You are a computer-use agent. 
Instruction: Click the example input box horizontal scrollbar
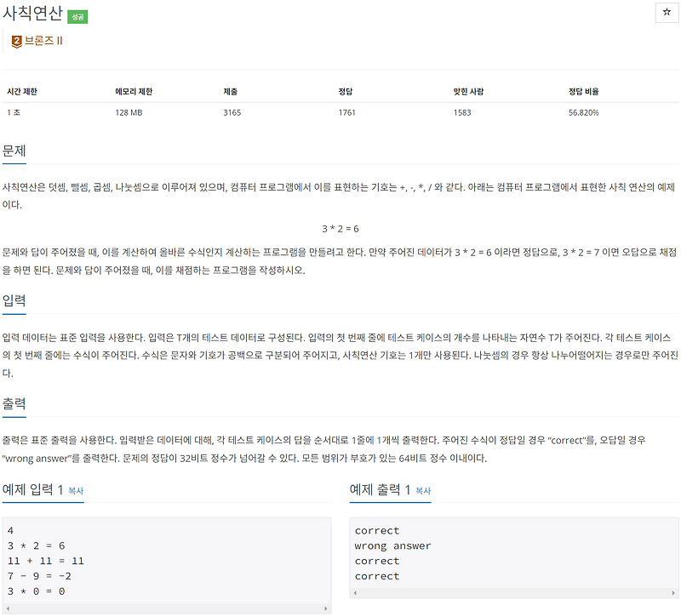click(x=170, y=609)
